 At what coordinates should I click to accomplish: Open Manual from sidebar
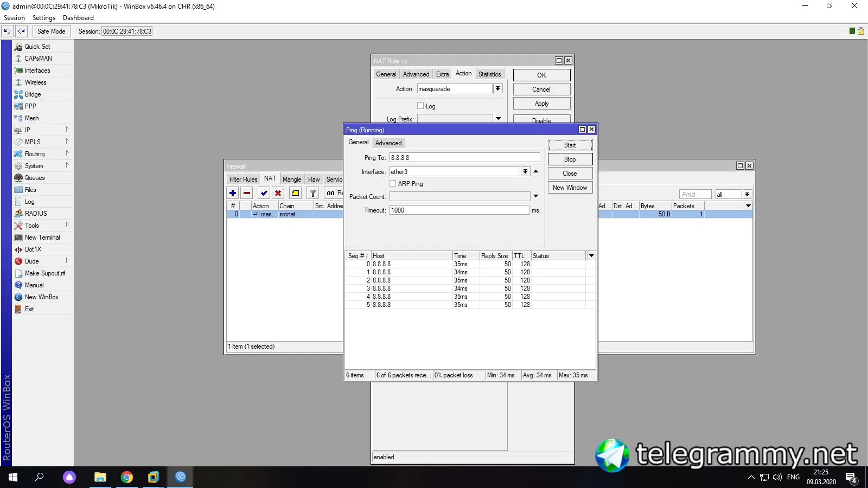pyautogui.click(x=34, y=285)
